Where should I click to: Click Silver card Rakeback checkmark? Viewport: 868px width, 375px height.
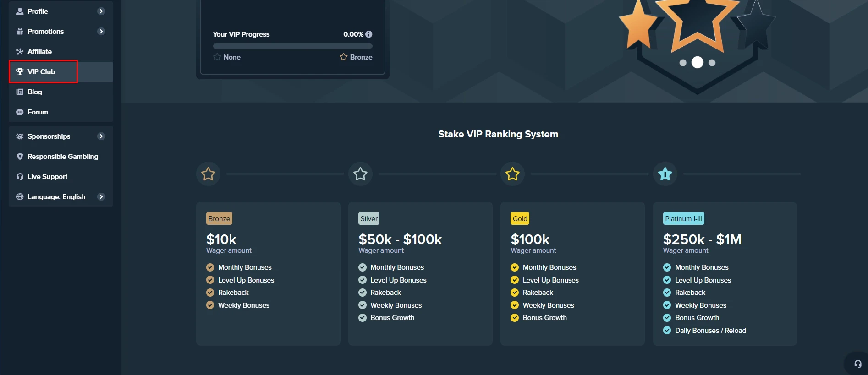[x=362, y=293]
